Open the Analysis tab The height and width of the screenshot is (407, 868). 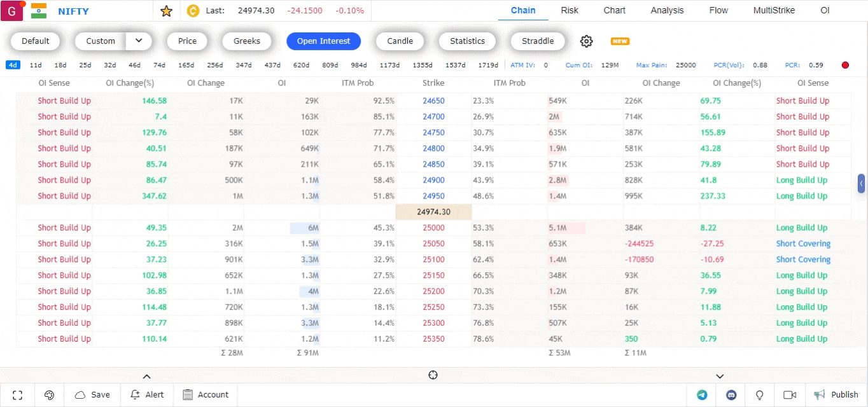point(667,11)
